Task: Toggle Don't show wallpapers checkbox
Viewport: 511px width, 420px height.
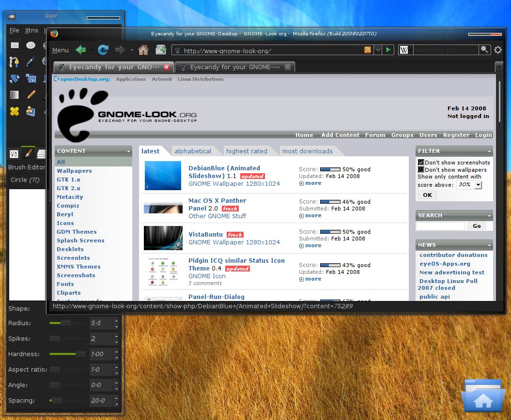Action: coord(421,170)
